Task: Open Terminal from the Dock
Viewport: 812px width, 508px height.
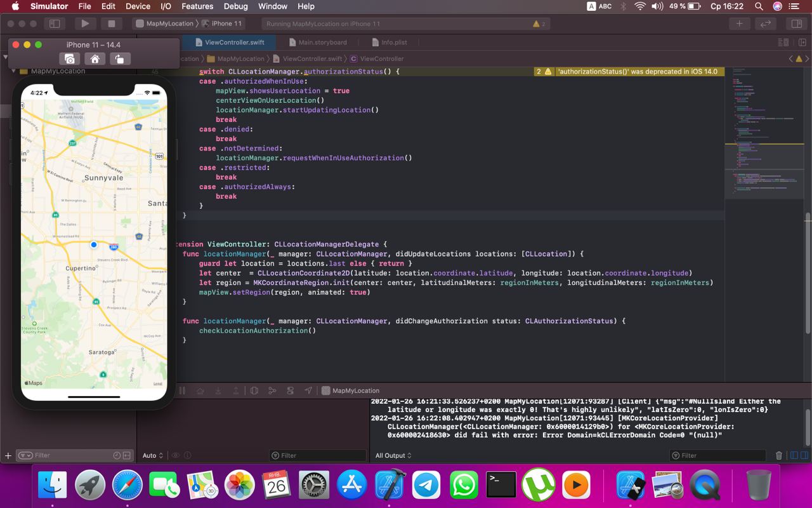Action: pyautogui.click(x=501, y=486)
